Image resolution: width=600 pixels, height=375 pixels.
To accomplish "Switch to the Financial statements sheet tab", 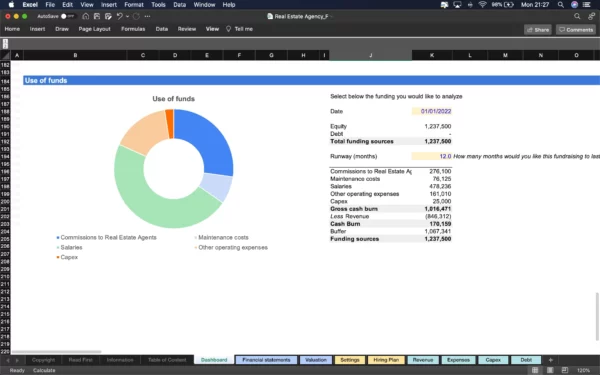I will pyautogui.click(x=266, y=360).
